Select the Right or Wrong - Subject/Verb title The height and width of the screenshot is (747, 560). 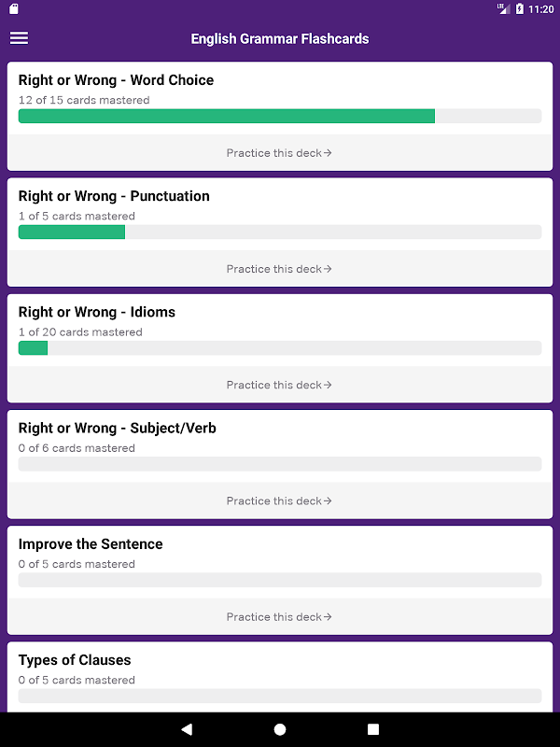118,429
